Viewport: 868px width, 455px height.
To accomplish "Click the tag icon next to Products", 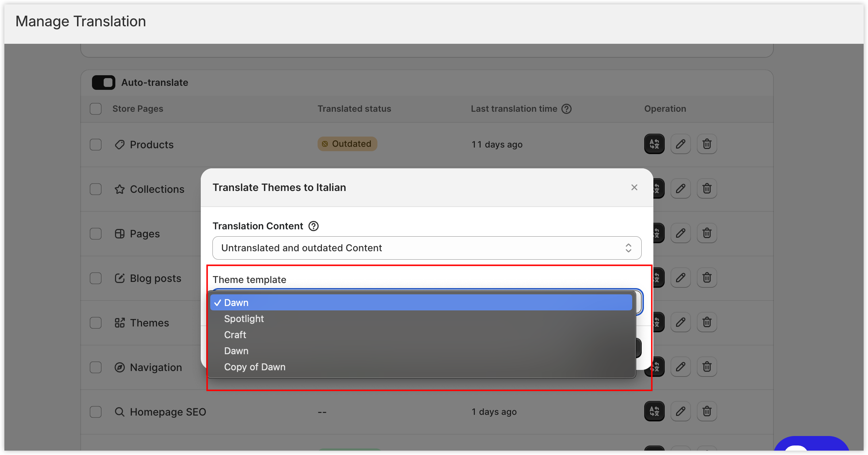I will click(x=120, y=145).
